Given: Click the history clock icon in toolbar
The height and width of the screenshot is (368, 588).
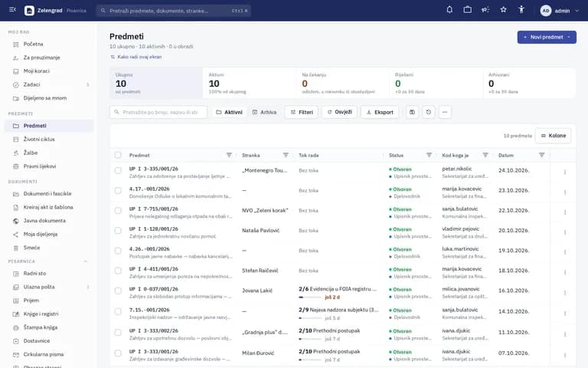Looking at the screenshot, I should tap(428, 112).
